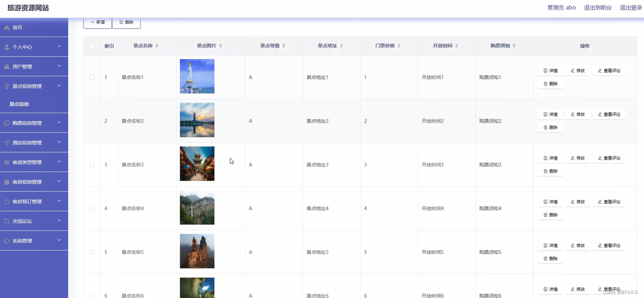
Task: Click 管理员 abo in the header
Action: 562,8
